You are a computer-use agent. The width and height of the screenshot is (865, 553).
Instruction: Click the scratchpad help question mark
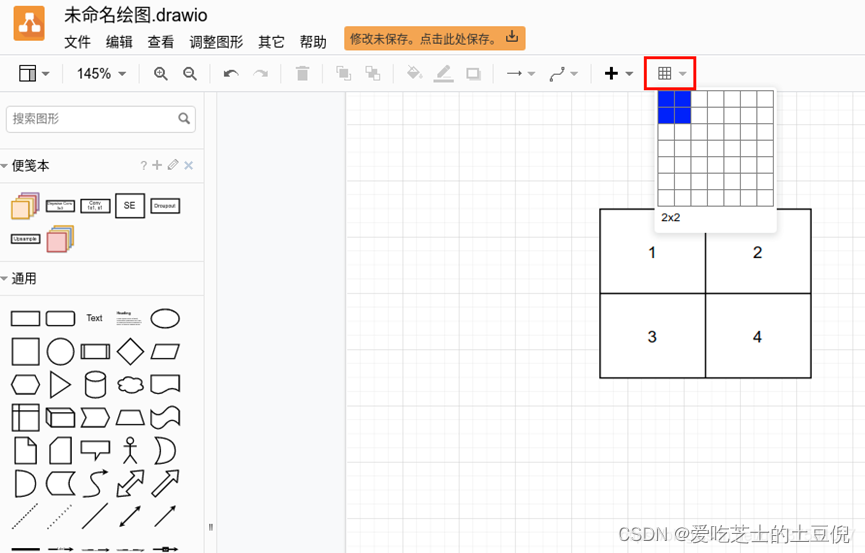[x=143, y=165]
